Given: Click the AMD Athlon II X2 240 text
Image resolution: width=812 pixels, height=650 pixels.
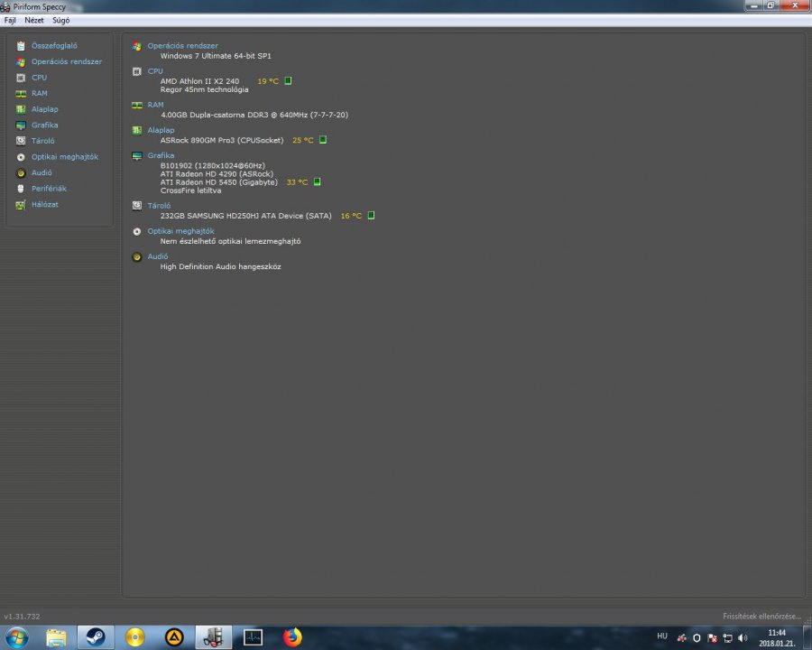Looking at the screenshot, I should 200,81.
